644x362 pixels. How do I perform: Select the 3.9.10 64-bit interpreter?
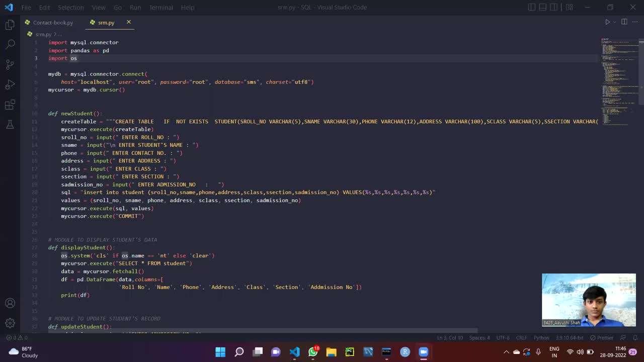click(570, 338)
